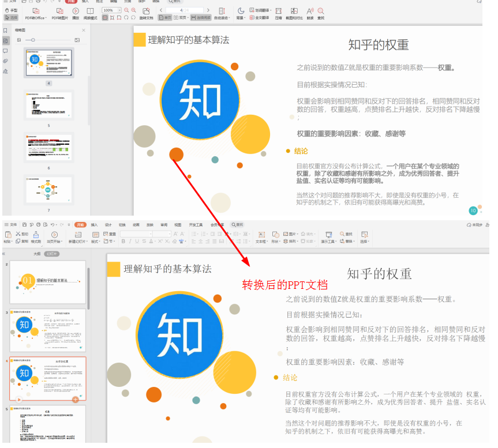The height and width of the screenshot is (448, 498).
Task: Click Screenshot and Compare icon
Action: click(x=294, y=14)
